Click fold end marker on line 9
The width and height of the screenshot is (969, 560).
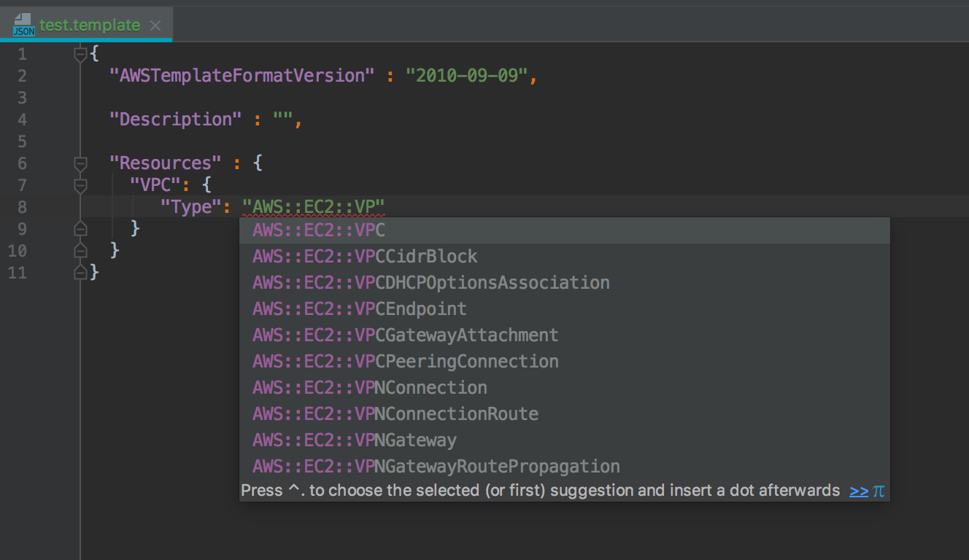(x=80, y=229)
